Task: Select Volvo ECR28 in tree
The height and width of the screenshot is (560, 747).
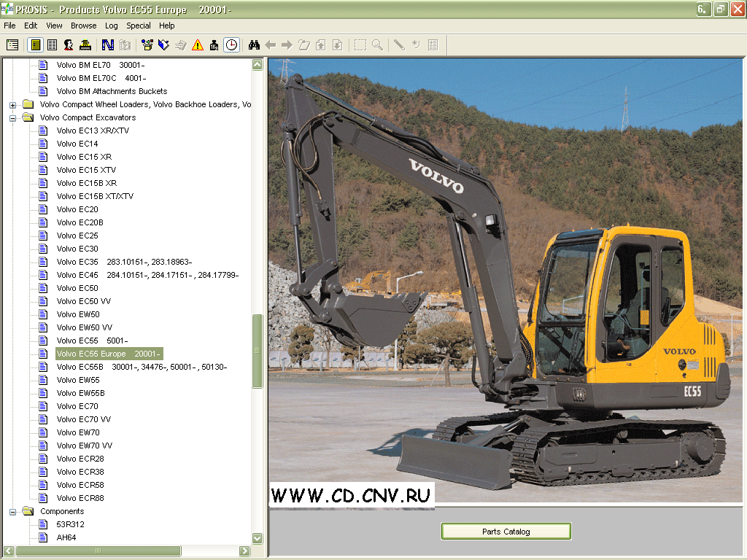Action: pyautogui.click(x=80, y=459)
